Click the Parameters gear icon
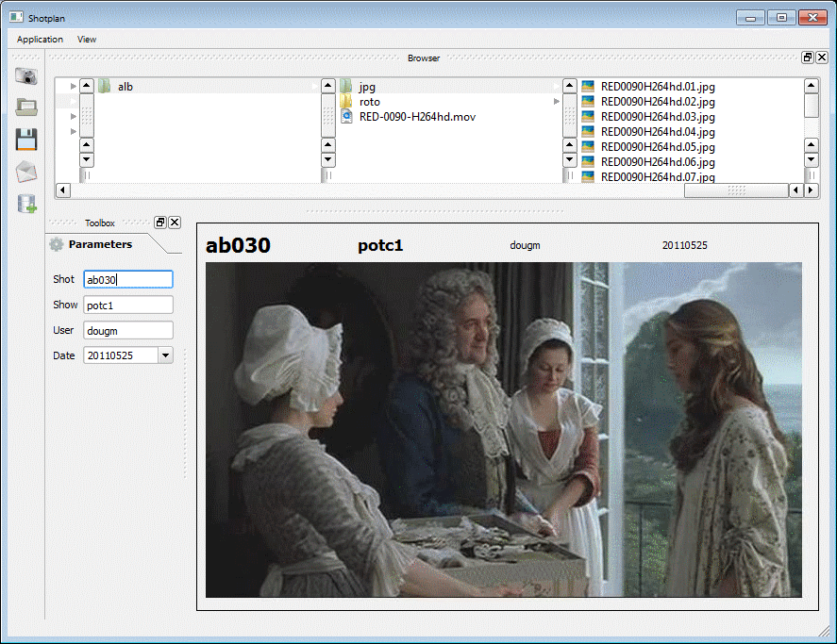The width and height of the screenshot is (837, 644). [57, 244]
